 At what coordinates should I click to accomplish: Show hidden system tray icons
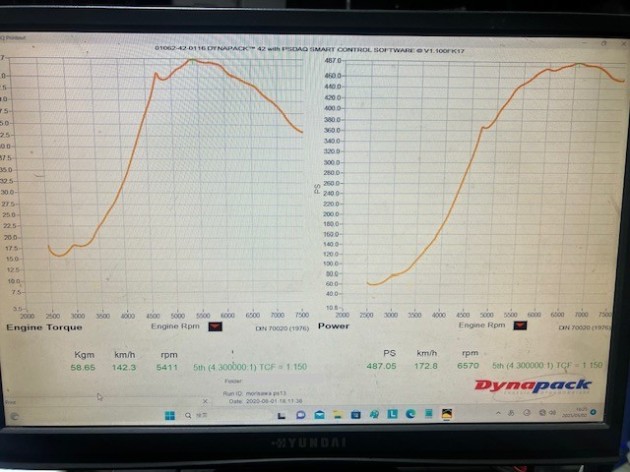[x=498, y=413]
